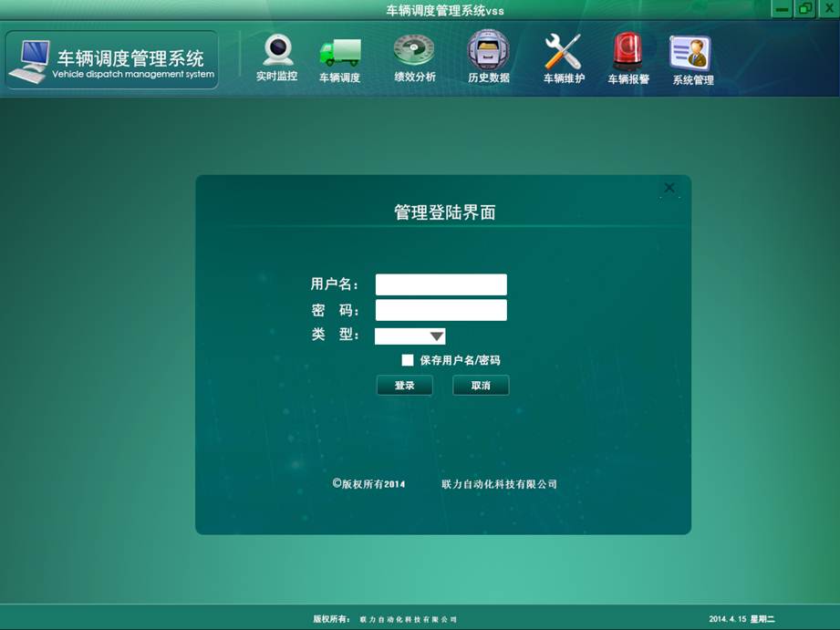
Task: Click the 车辆调度 green truck icon
Action: coord(339,52)
